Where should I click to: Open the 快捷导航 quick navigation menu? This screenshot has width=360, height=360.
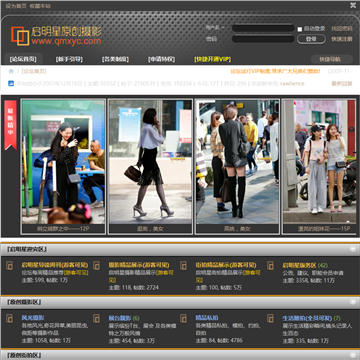coord(331,59)
